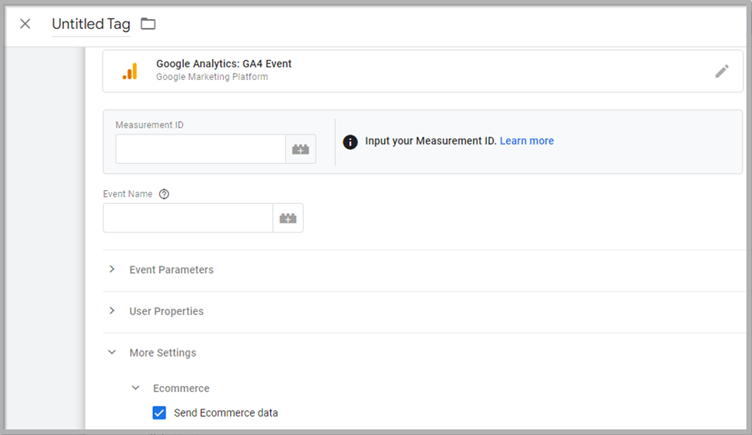Screen dimensions: 752x435
Task: Click the Event Parameters label
Action: coord(171,270)
